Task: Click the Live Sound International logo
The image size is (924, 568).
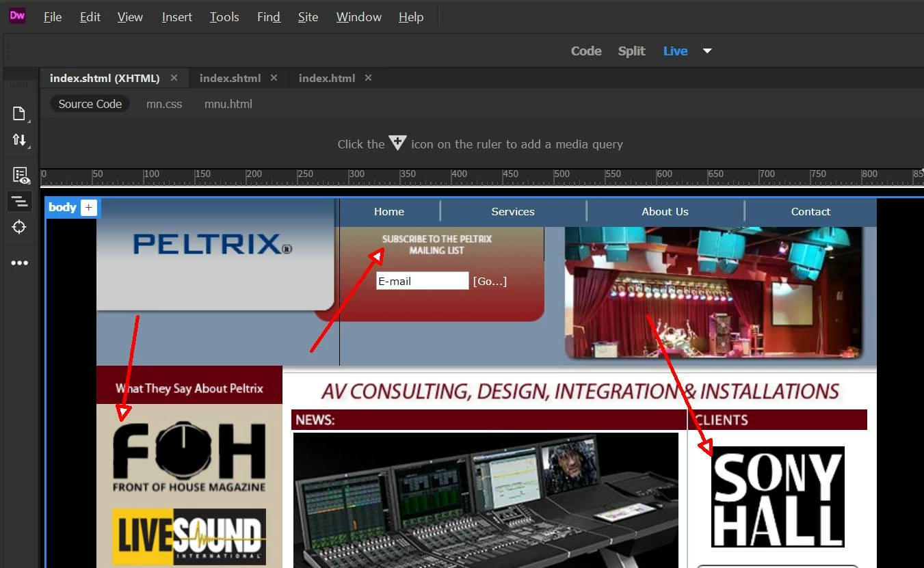Action: click(189, 537)
